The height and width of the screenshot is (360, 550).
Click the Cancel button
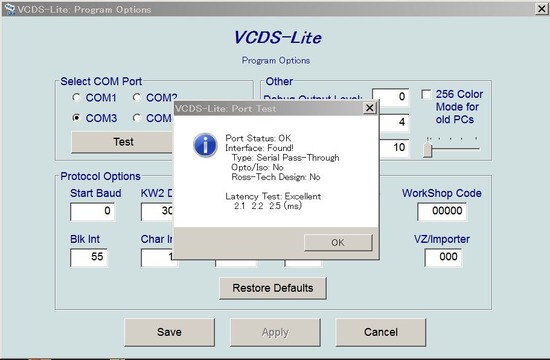click(381, 332)
